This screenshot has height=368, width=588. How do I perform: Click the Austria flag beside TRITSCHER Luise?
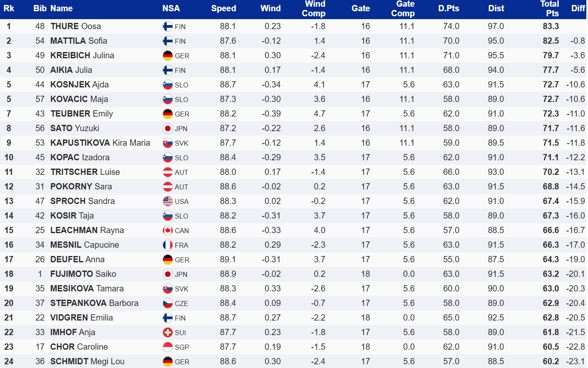click(x=168, y=172)
